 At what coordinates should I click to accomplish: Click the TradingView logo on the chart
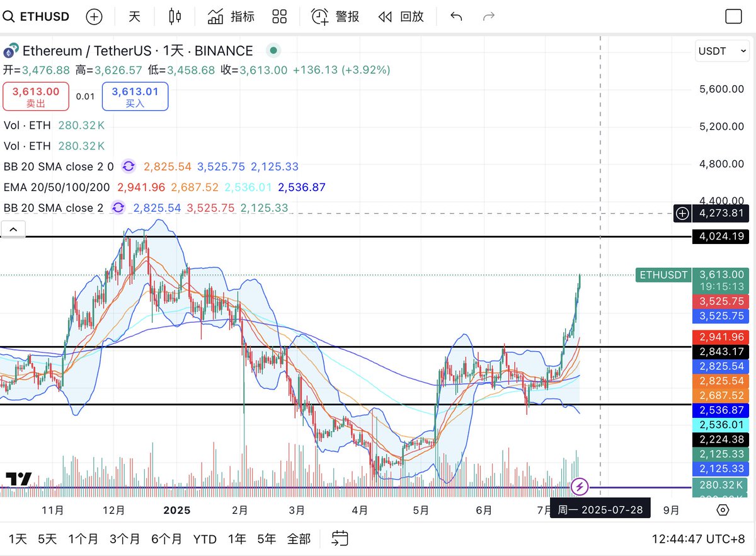[19, 479]
